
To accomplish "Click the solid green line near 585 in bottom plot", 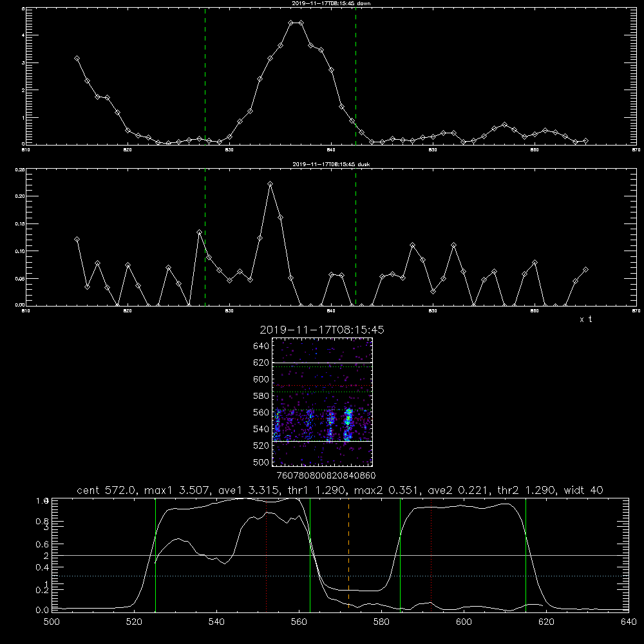I will (400, 554).
